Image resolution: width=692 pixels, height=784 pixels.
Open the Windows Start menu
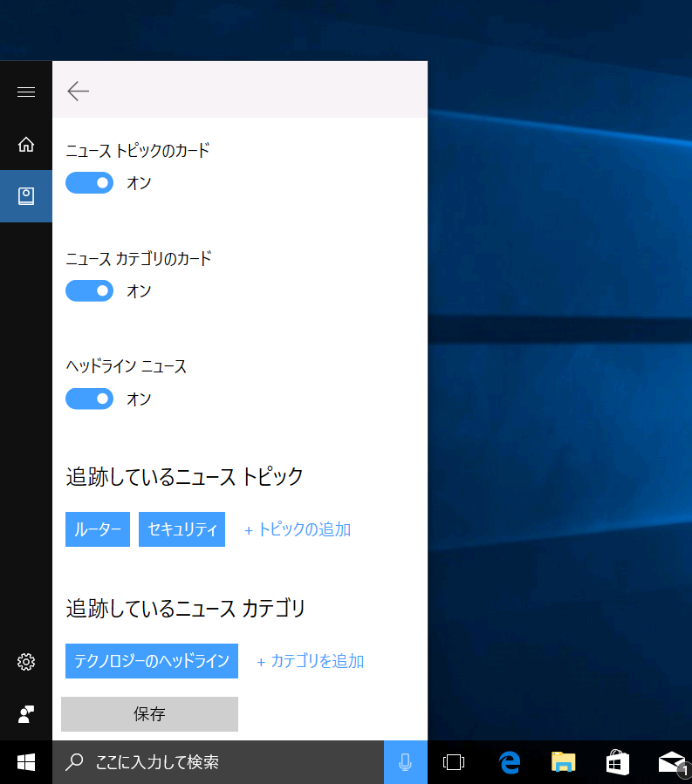coord(26,762)
